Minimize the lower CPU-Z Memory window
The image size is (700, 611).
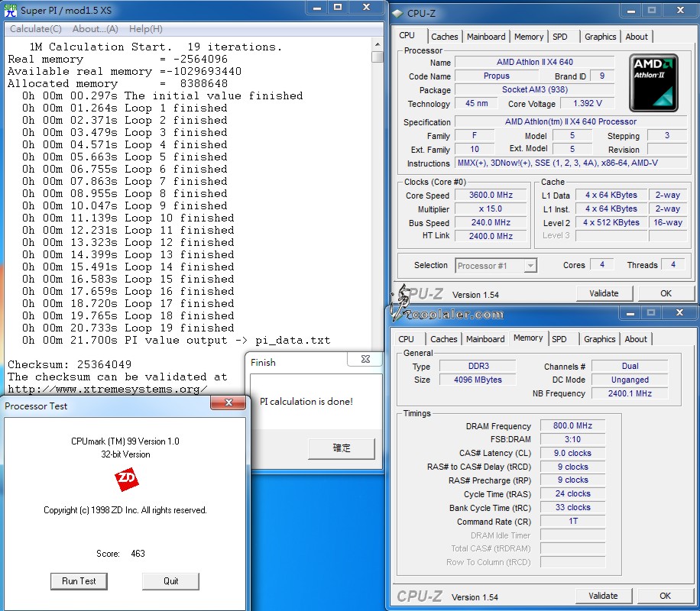point(630,313)
